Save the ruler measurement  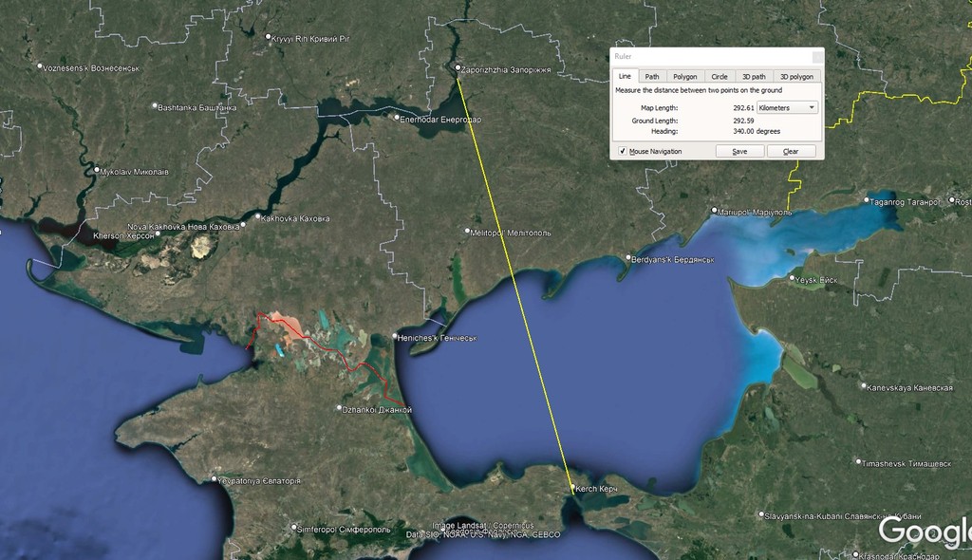coord(739,151)
